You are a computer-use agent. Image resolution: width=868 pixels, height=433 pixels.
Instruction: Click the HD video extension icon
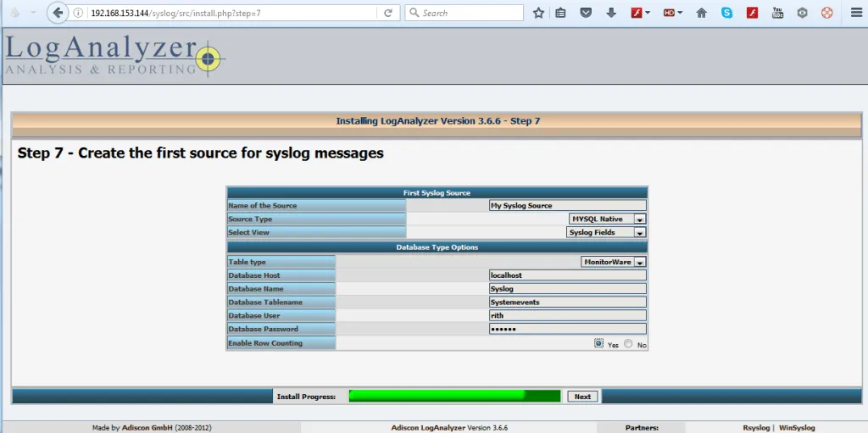pos(673,13)
